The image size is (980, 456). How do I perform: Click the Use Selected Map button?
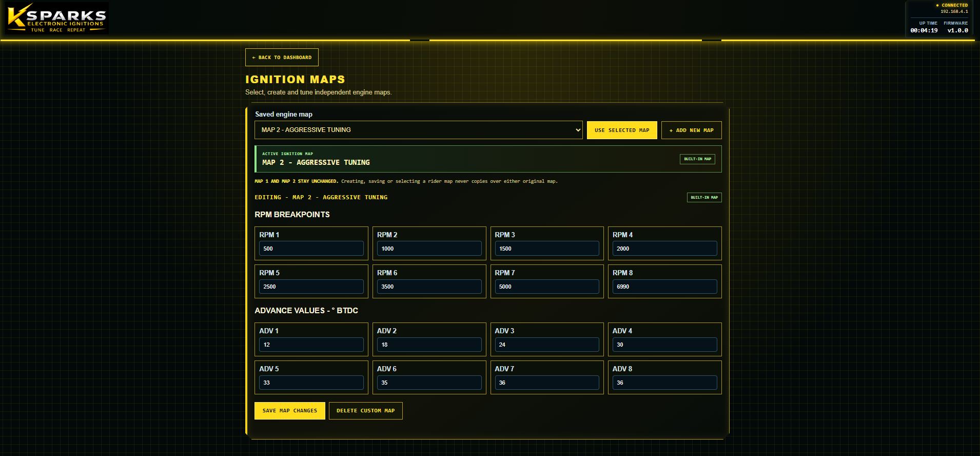pyautogui.click(x=622, y=130)
